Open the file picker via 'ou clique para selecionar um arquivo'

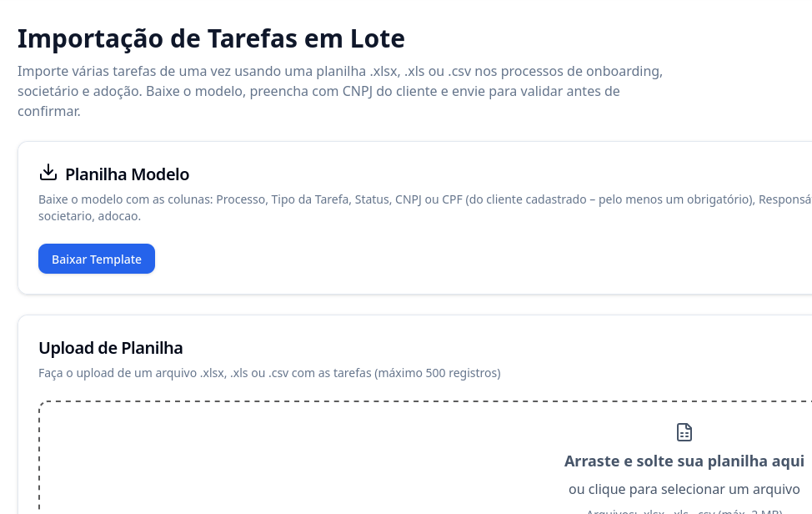pos(684,489)
